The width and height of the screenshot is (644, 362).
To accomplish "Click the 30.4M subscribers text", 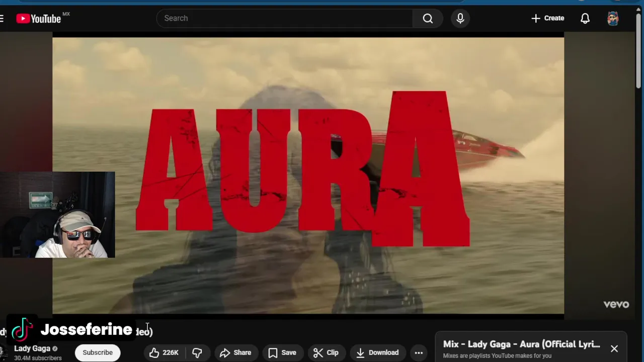I will point(38,358).
